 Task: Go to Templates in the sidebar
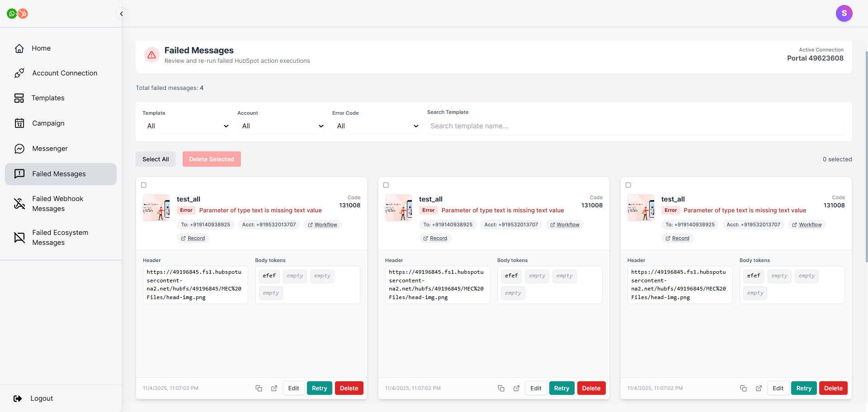[48, 98]
